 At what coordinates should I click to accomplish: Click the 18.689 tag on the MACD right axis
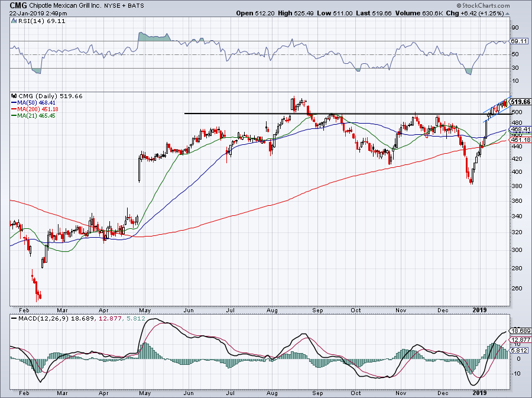pos(520,331)
